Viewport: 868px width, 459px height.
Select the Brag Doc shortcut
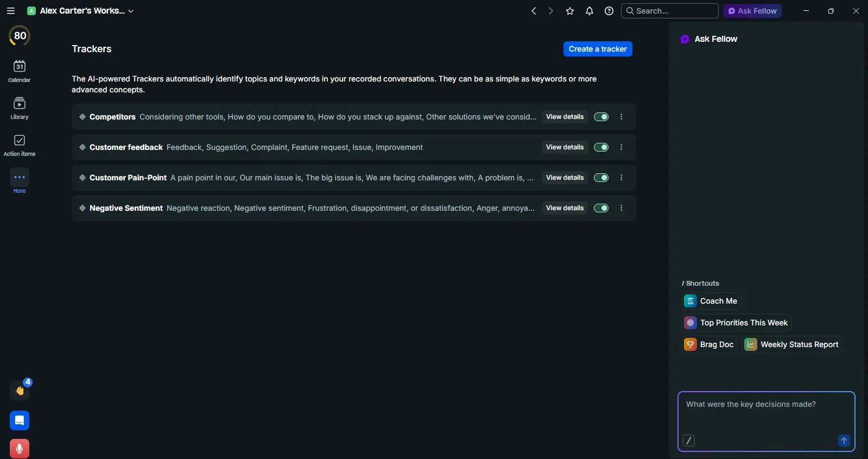pyautogui.click(x=710, y=344)
